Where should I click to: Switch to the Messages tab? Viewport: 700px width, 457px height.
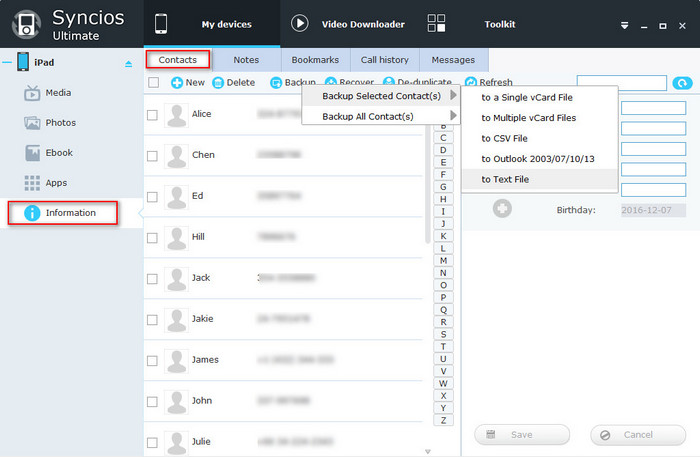(453, 60)
